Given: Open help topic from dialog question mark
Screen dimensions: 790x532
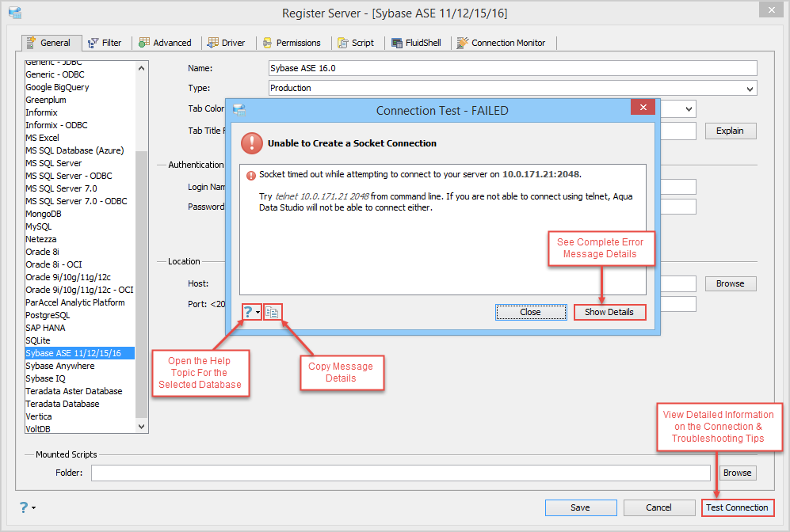Looking at the screenshot, I should tap(248, 312).
